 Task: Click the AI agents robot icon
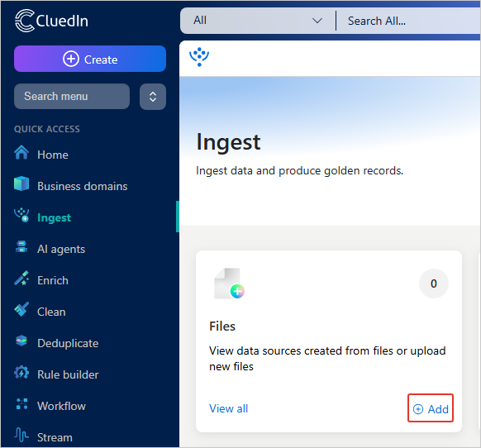tap(21, 246)
